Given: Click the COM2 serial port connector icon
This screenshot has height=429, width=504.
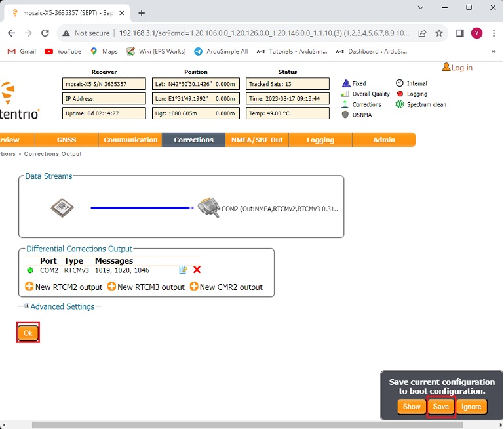Looking at the screenshot, I should [208, 207].
